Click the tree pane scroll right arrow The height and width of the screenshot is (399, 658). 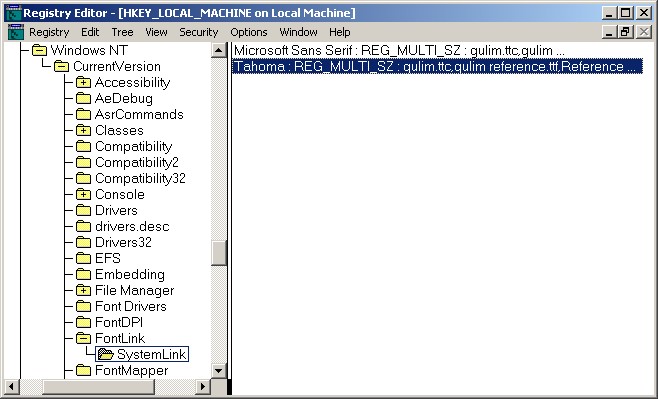pos(203,386)
